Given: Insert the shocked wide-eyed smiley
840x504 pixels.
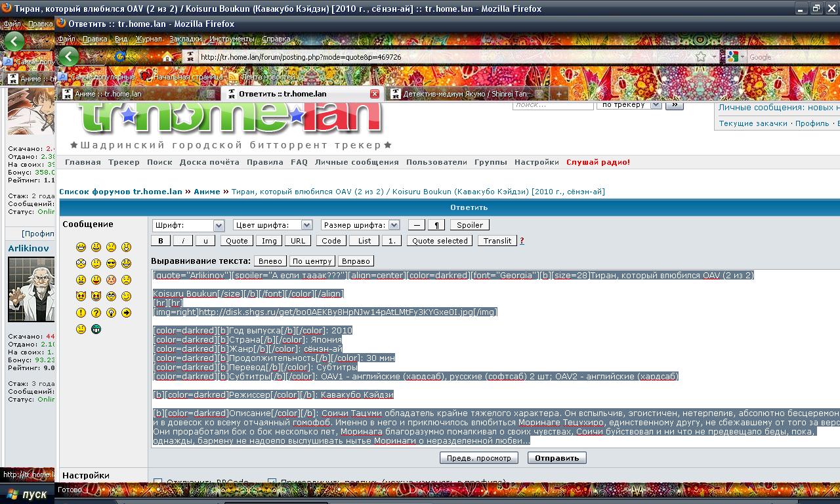Looking at the screenshot, I should pos(81,264).
